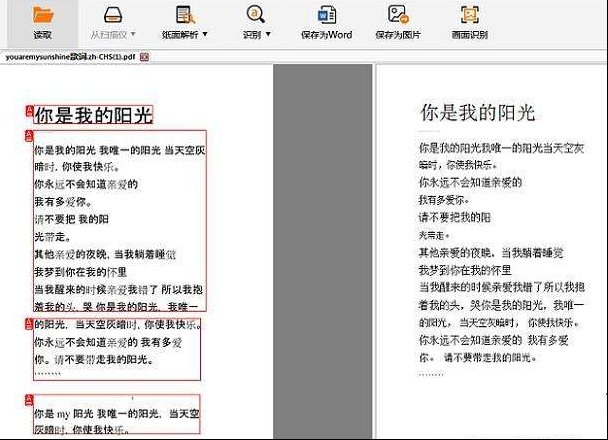This screenshot has height=440, width=608.
Task: Click the 读取 label text
Action: pos(43,35)
